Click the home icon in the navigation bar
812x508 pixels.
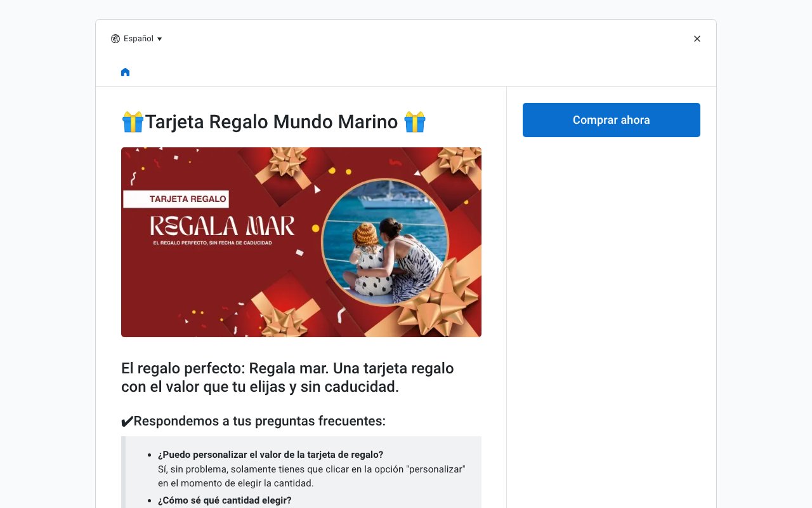pos(125,72)
